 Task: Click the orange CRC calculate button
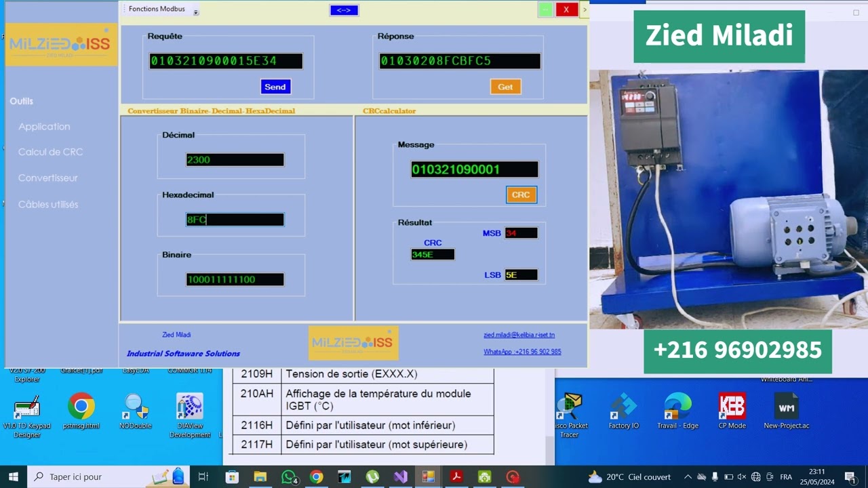(x=521, y=195)
